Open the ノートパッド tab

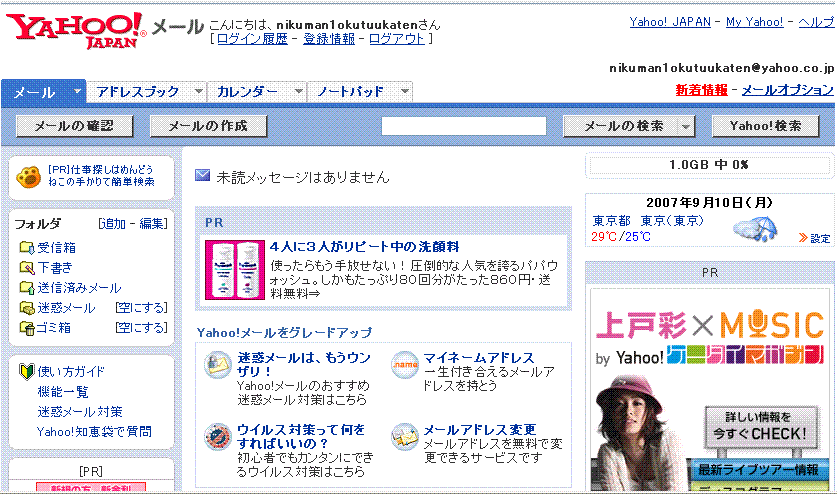(351, 92)
